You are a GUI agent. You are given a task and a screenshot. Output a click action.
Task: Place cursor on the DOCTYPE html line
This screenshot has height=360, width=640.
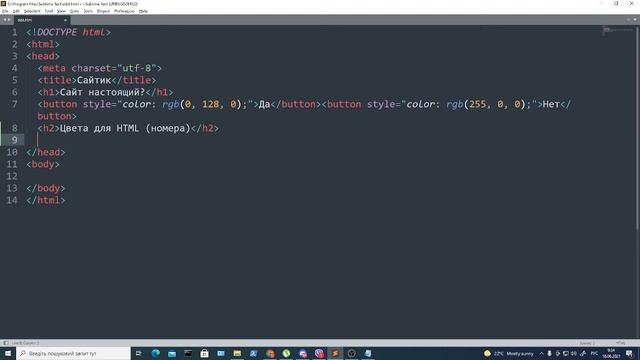[68, 32]
